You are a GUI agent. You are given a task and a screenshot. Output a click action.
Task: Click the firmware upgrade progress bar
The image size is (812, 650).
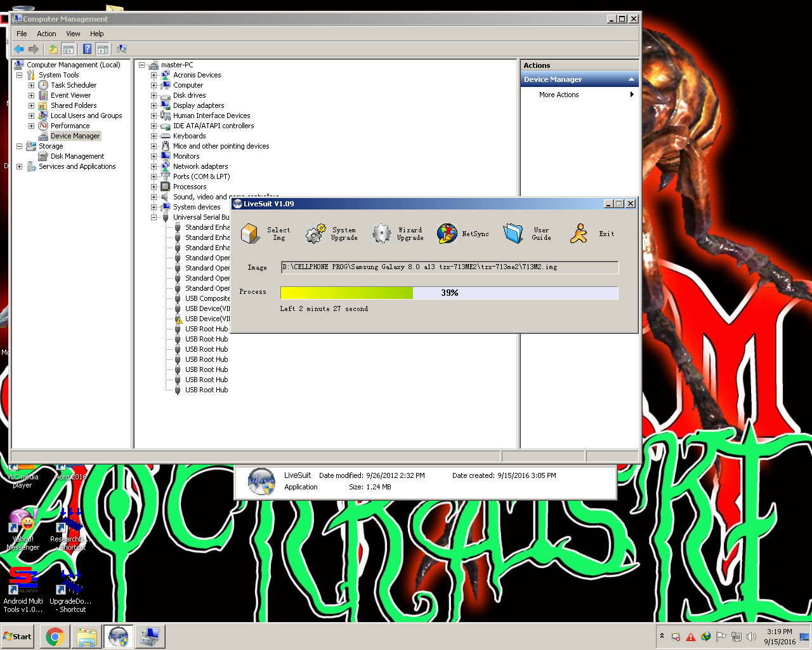tap(449, 293)
